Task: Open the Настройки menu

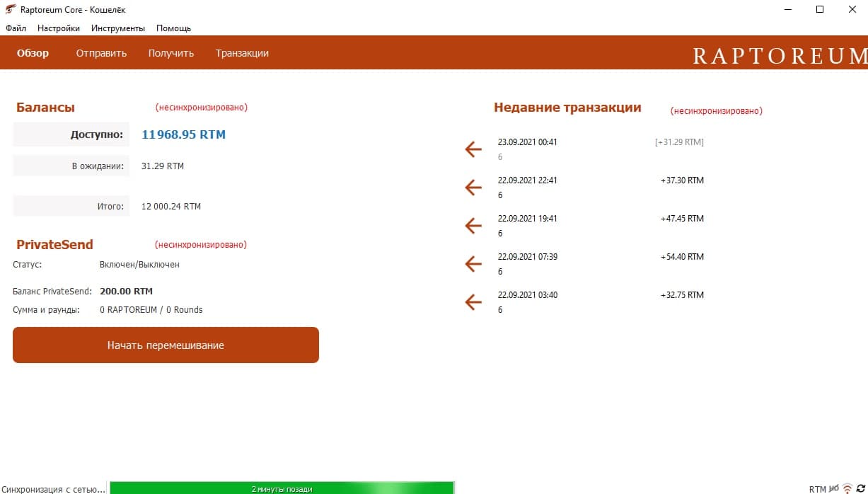Action: pyautogui.click(x=59, y=28)
